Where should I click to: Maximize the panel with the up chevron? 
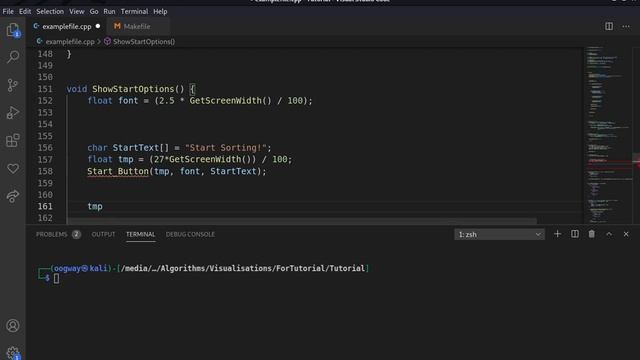pos(609,234)
